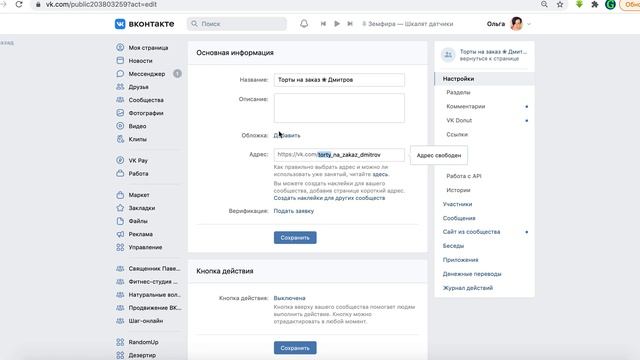Open the здесь help link
Image resolution: width=640 pixels, height=360 pixels.
380,174
